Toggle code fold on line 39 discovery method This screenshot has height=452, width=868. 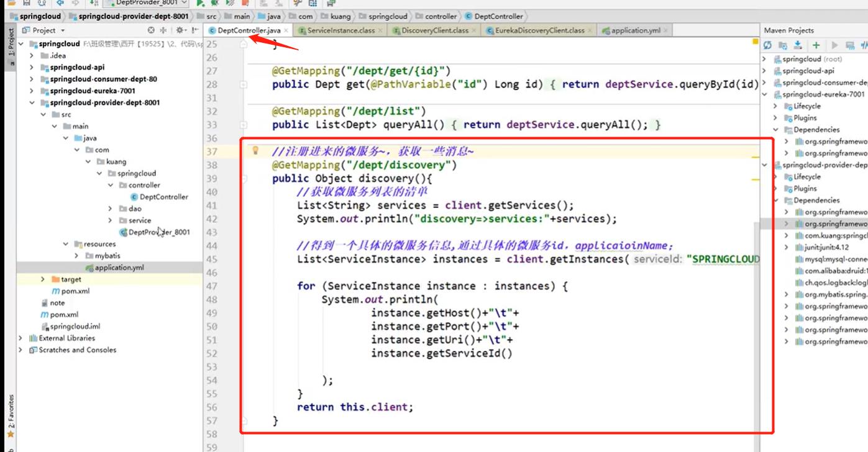click(244, 179)
